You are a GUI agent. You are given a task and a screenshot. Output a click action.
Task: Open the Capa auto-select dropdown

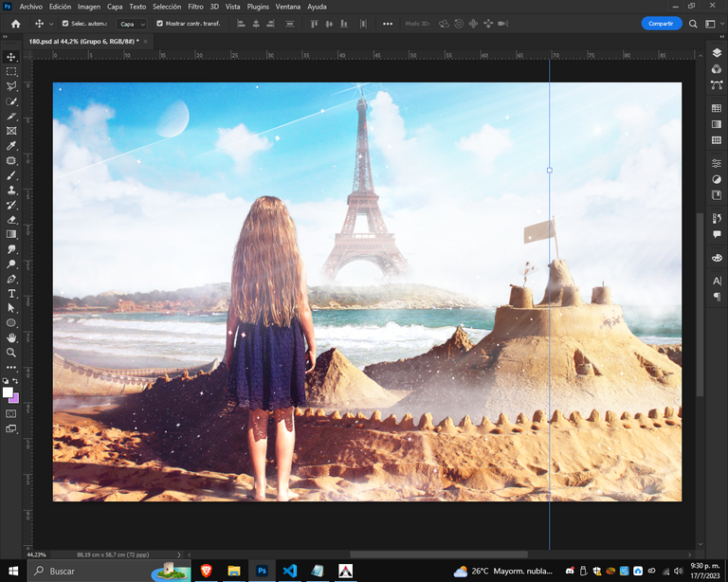click(x=132, y=24)
